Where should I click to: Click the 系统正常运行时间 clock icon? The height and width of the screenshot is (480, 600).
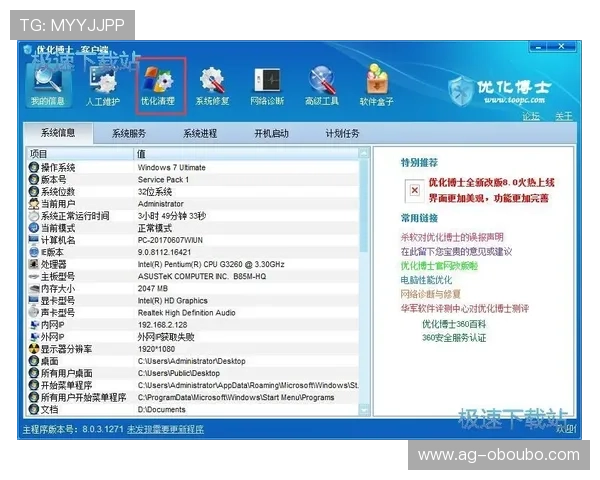click(34, 216)
